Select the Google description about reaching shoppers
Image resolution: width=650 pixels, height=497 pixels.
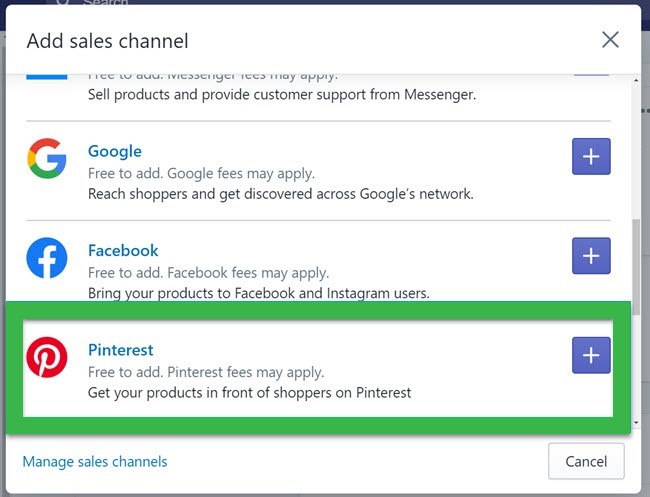280,194
